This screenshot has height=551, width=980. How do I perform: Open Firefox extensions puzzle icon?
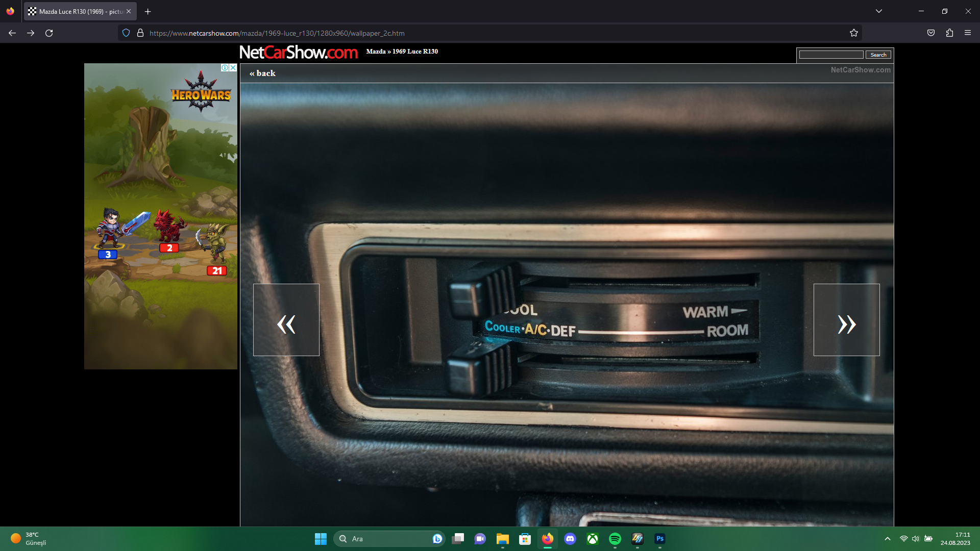(949, 33)
